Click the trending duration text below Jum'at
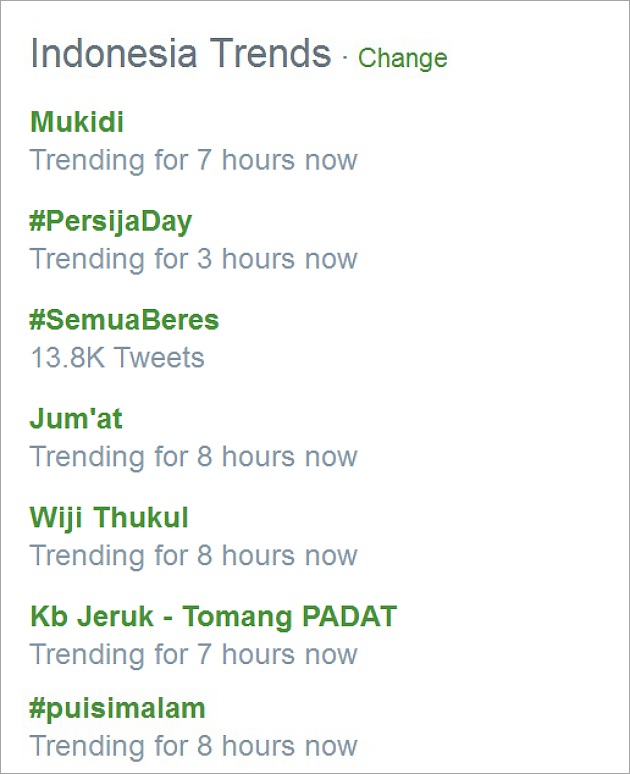 (194, 457)
